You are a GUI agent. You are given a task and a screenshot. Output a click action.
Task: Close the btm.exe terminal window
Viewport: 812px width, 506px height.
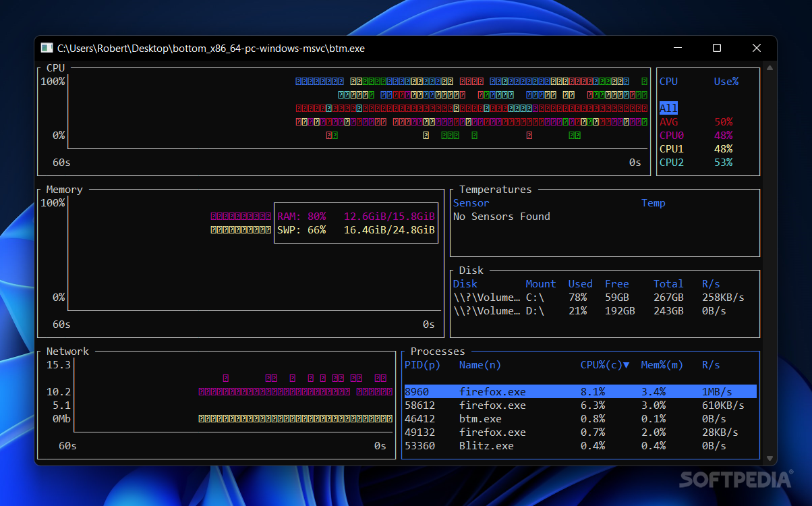point(757,48)
